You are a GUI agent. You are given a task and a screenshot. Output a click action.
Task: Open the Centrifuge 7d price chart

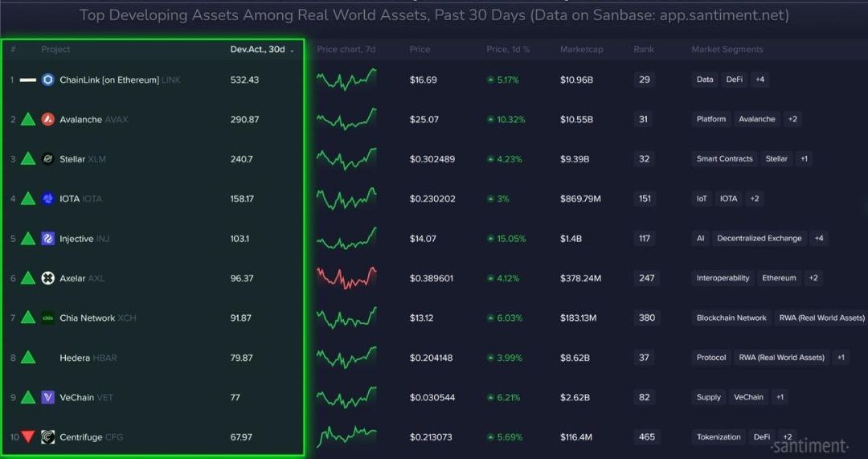[346, 436]
